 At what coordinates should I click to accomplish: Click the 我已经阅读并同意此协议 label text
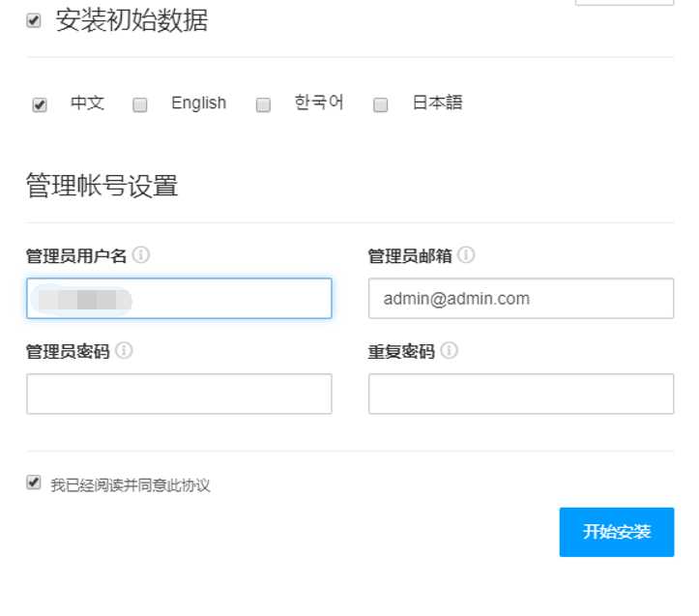click(131, 485)
